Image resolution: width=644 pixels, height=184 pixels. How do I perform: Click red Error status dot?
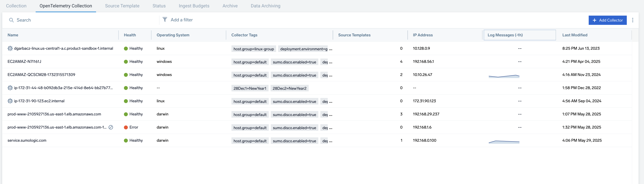[126, 127]
